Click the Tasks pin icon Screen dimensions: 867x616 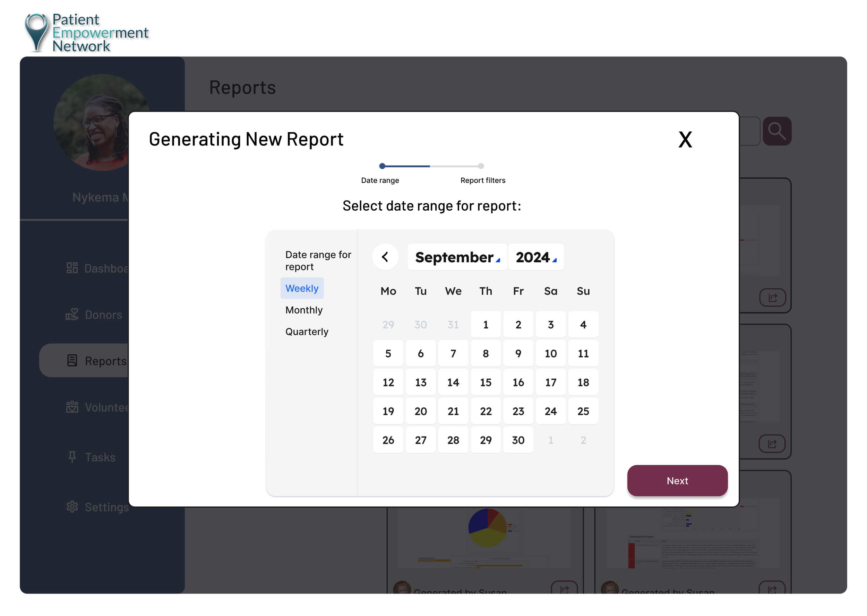pyautogui.click(x=72, y=457)
